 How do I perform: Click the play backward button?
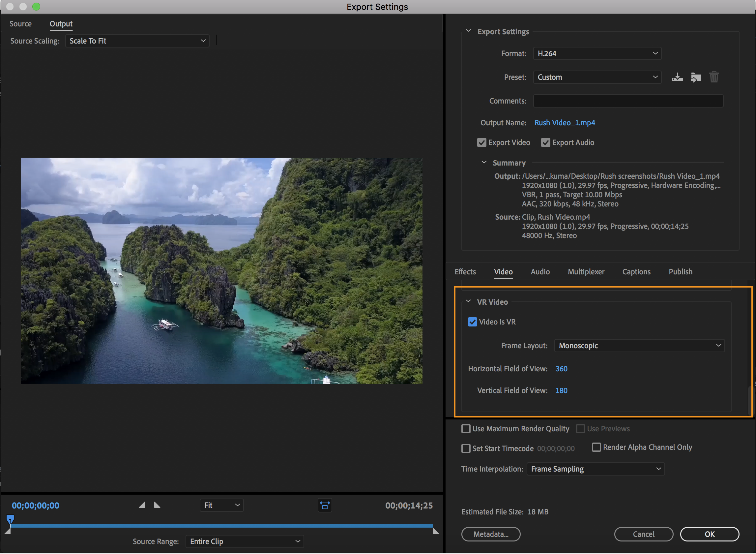tap(141, 506)
